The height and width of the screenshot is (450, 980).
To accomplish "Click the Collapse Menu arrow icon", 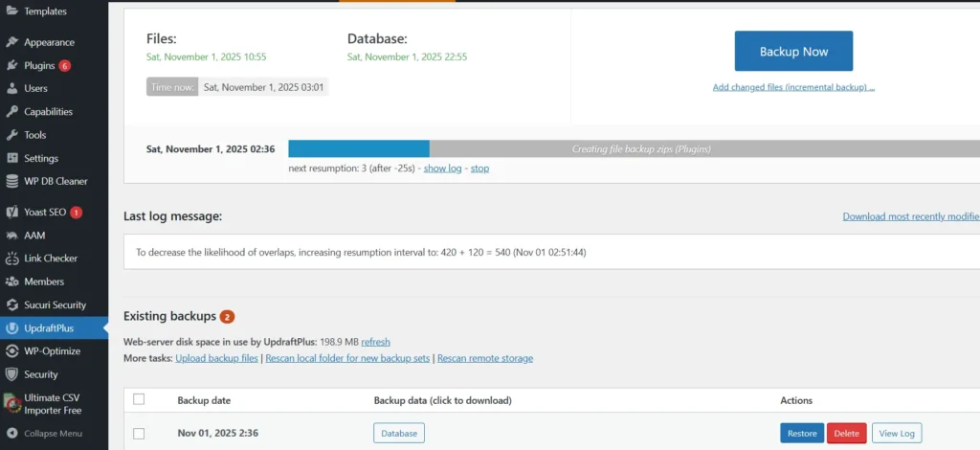I will (x=11, y=433).
